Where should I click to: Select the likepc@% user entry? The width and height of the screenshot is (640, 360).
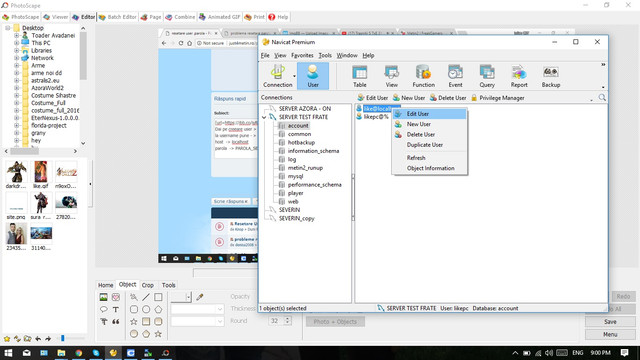(376, 117)
